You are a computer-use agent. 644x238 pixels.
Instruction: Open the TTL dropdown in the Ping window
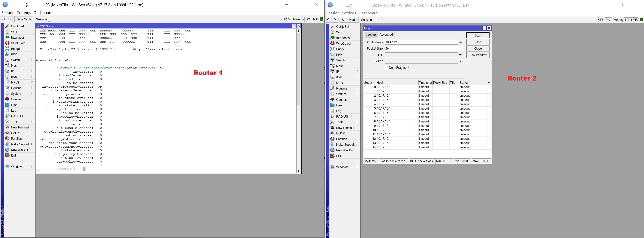coord(460,55)
